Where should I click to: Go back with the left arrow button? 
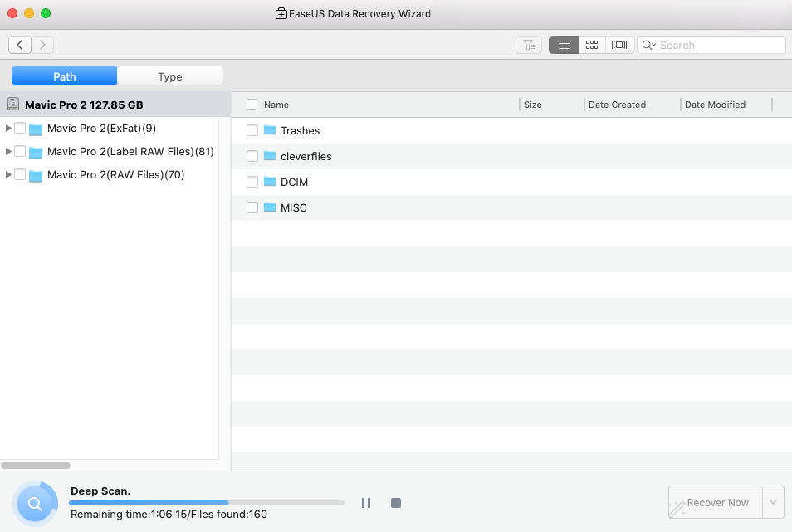pos(20,45)
